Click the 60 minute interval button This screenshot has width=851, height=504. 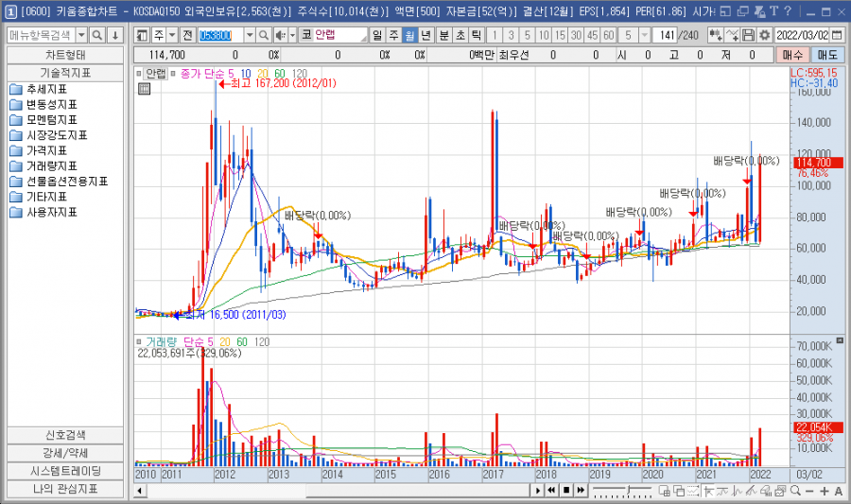pyautogui.click(x=608, y=35)
